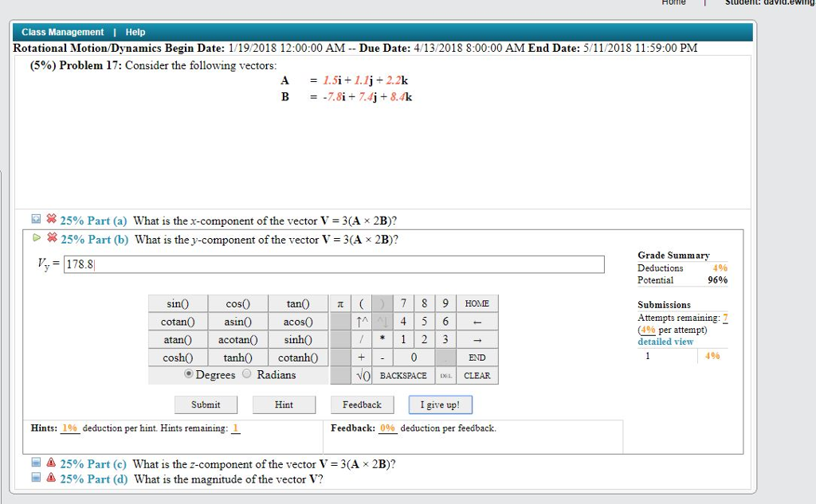Click the expand icon beside Part (a)
This screenshot has height=504, width=816.
pos(34,218)
